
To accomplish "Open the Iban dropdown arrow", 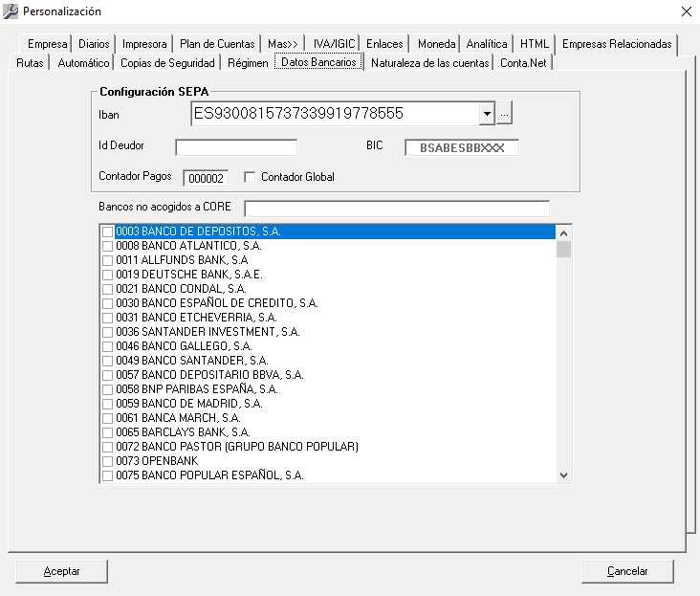I will click(487, 114).
